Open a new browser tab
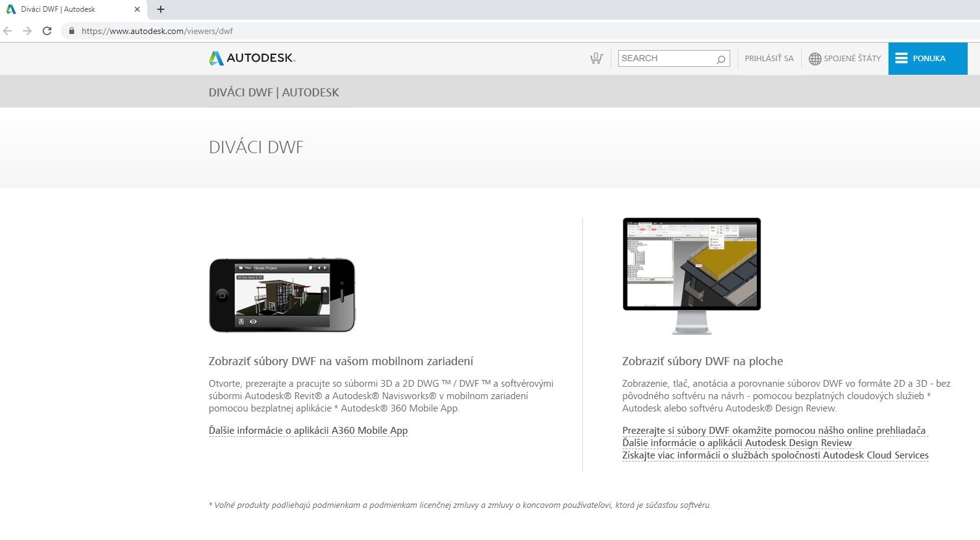 (x=161, y=9)
